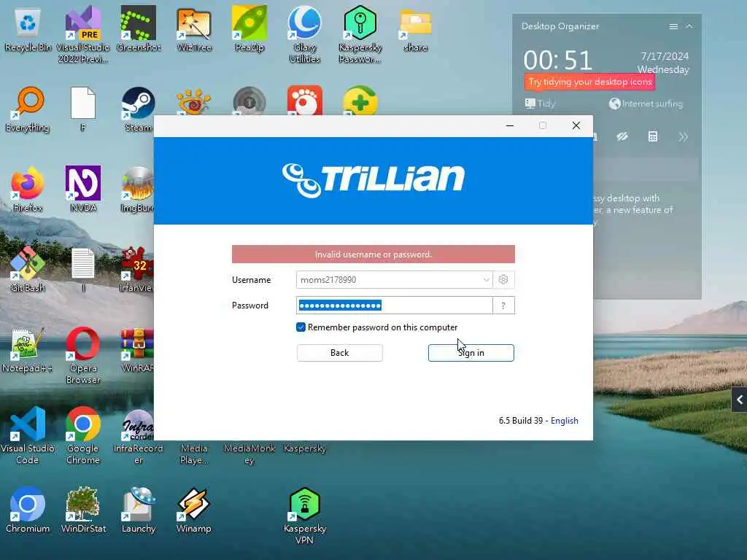Image resolution: width=747 pixels, height=560 pixels.
Task: Launch Visual Studio 2022 Preview icon
Action: tap(83, 34)
